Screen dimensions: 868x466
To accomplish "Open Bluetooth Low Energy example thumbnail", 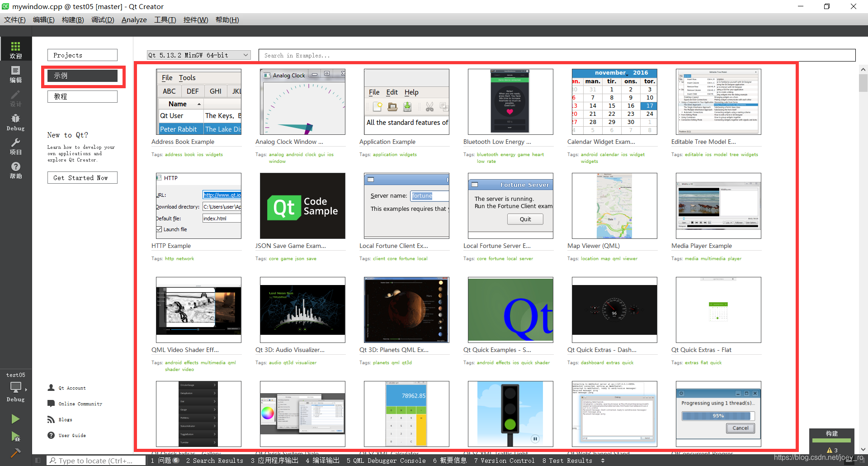I will pyautogui.click(x=510, y=102).
